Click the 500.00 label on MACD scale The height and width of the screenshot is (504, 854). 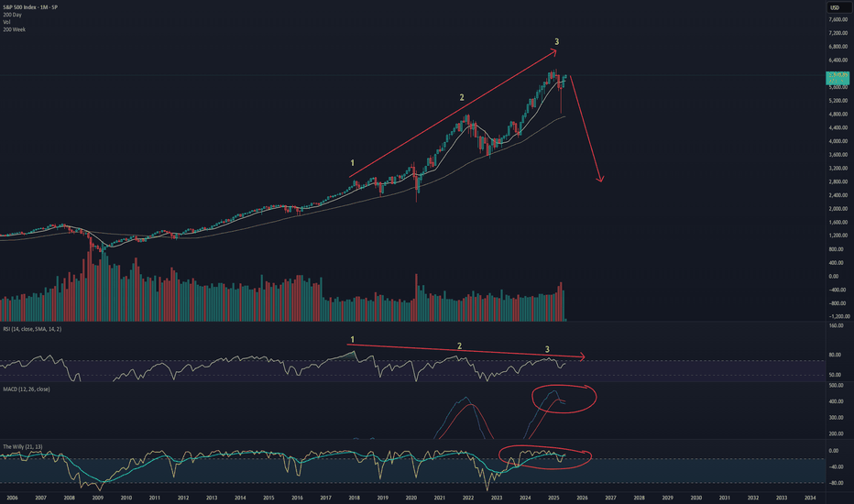click(x=836, y=385)
